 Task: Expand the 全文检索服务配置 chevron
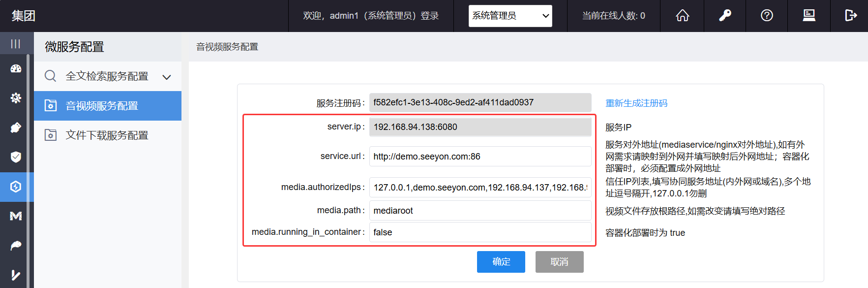coord(167,77)
